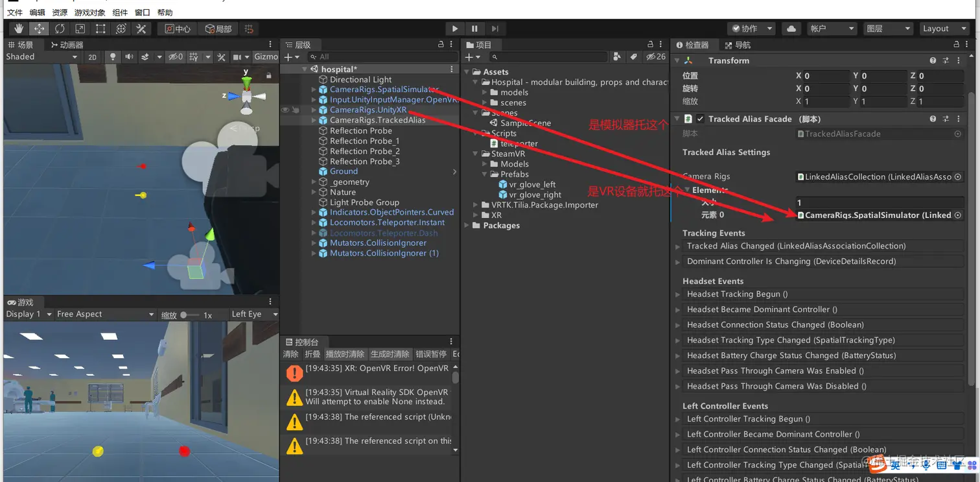The height and width of the screenshot is (482, 980).
Task: Open the 文件 menu
Action: tap(15, 12)
